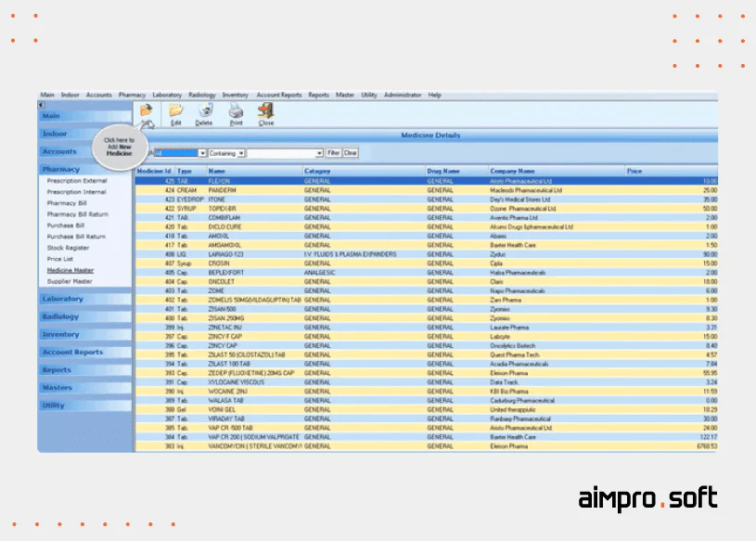This screenshot has height=541, width=756.
Task: Open Prescription External in sidebar
Action: [77, 181]
